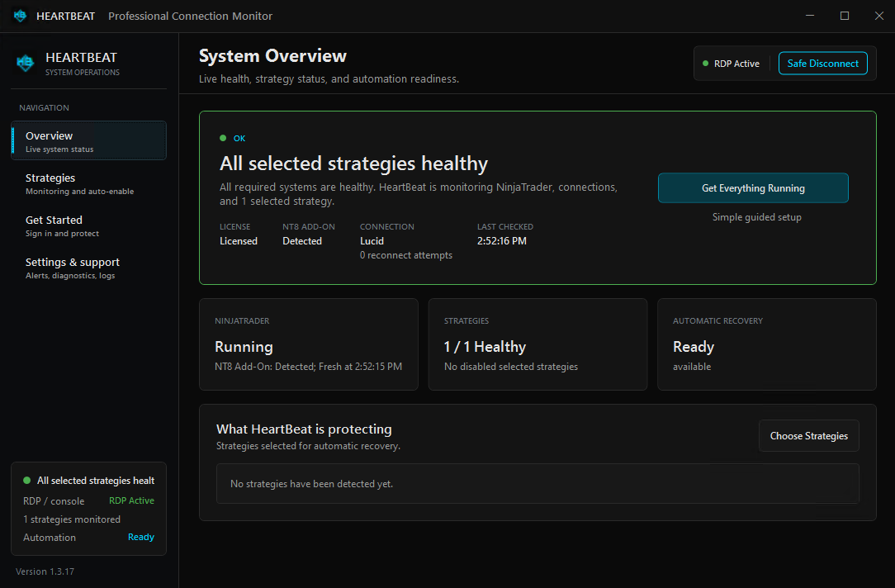Open Settings & support section
Viewport: 895px width, 588px height.
pos(88,268)
